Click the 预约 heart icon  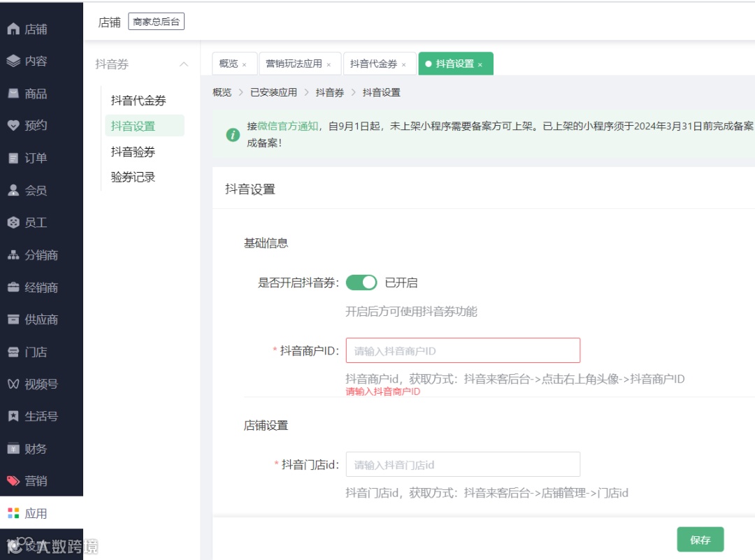(x=13, y=126)
